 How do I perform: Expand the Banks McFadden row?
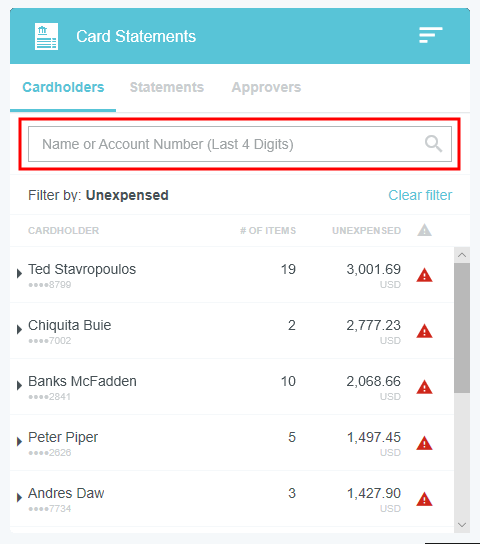19,385
